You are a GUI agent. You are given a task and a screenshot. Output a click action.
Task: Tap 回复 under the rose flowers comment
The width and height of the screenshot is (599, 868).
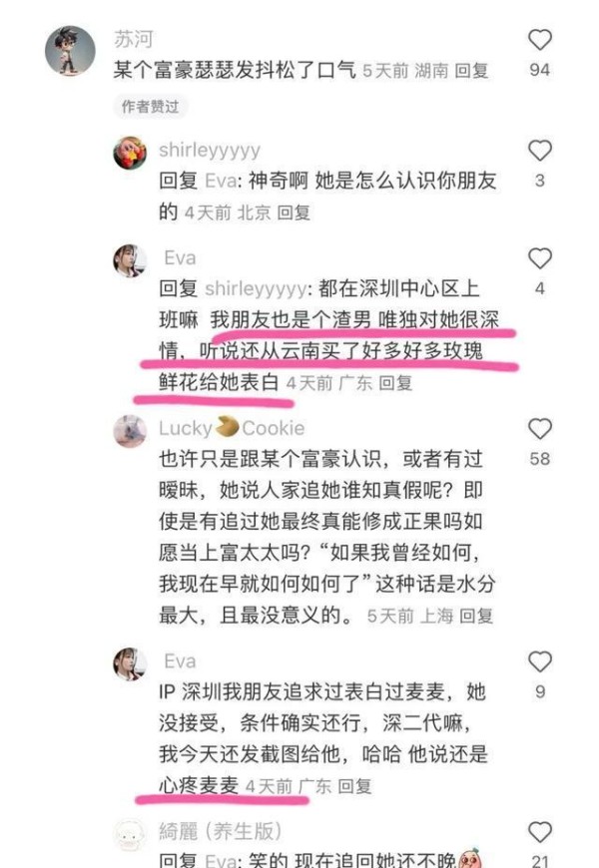(395, 383)
